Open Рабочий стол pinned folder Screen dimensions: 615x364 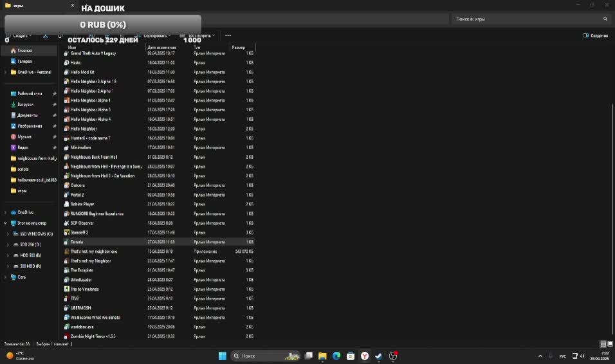(30, 94)
